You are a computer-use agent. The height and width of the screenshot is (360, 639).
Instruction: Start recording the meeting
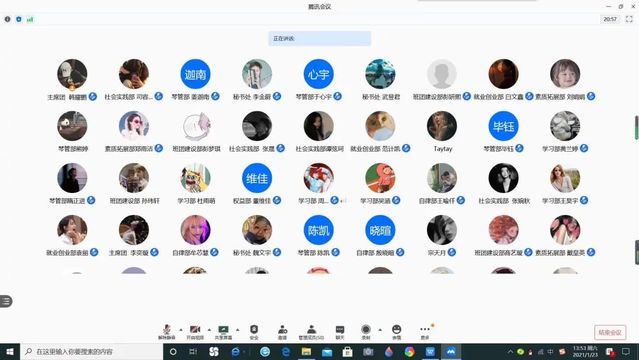366,332
